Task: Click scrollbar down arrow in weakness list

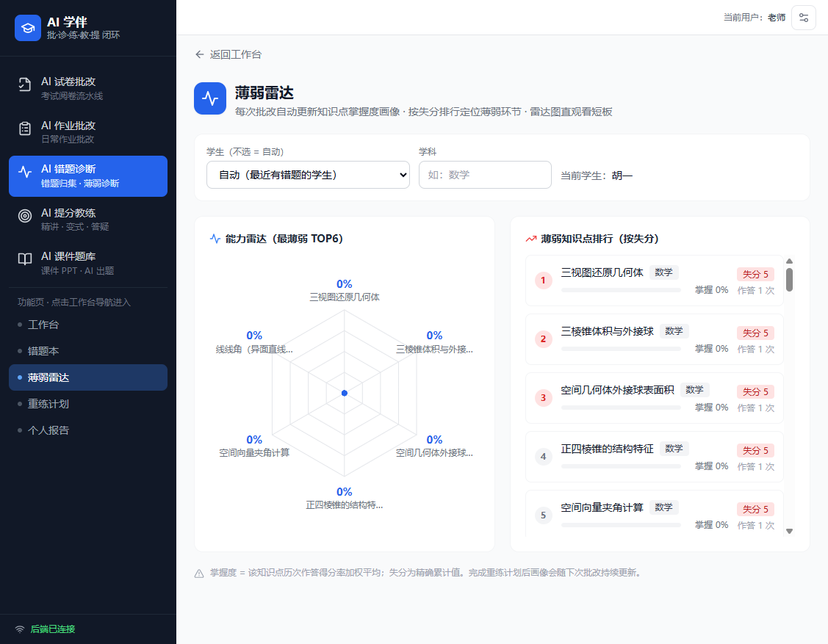Action: (789, 531)
